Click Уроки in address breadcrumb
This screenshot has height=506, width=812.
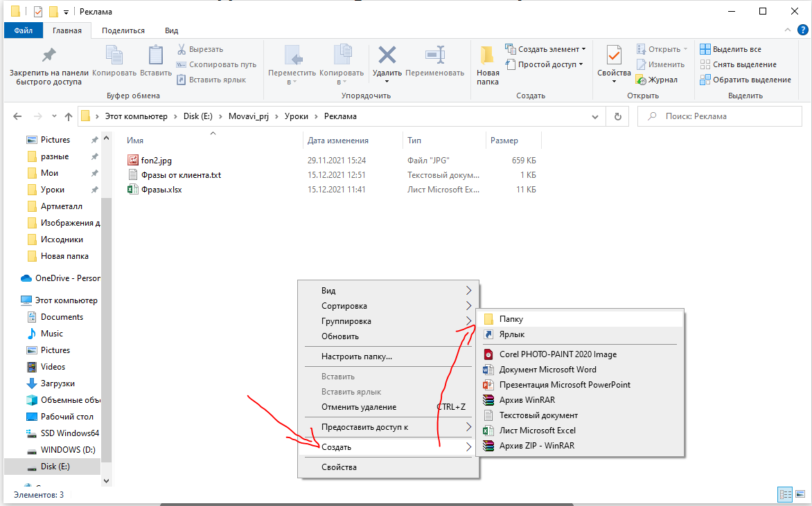(297, 116)
